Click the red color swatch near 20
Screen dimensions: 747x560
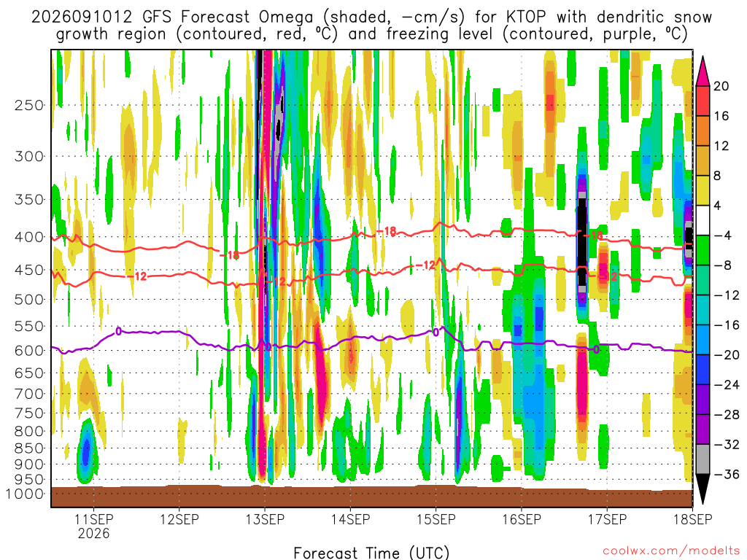(x=703, y=101)
